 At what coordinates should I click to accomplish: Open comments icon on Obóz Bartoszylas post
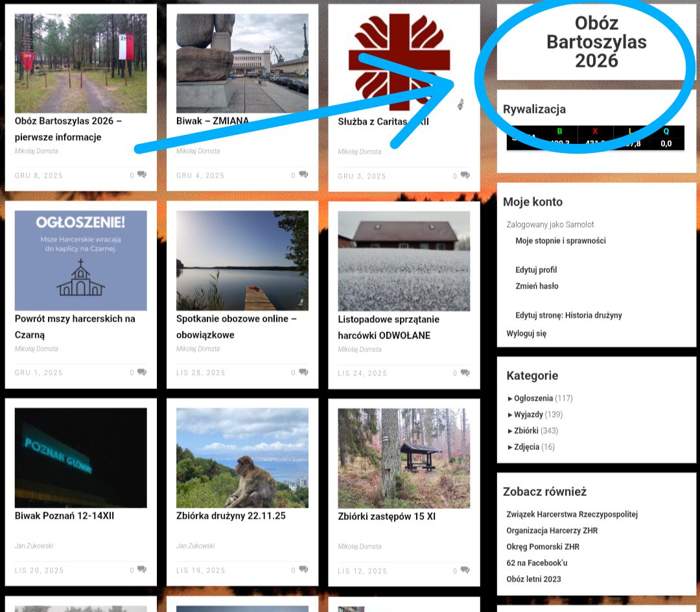coord(142,174)
